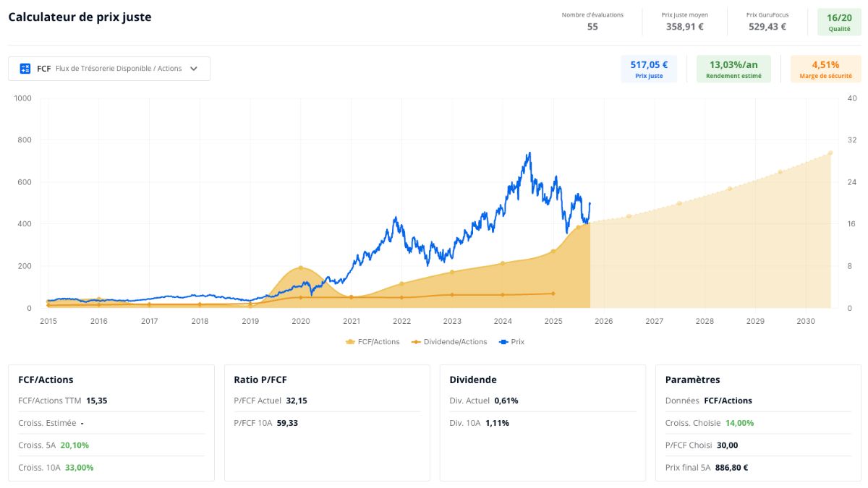Expand the FCF metric dropdown chevron

pyautogui.click(x=194, y=69)
